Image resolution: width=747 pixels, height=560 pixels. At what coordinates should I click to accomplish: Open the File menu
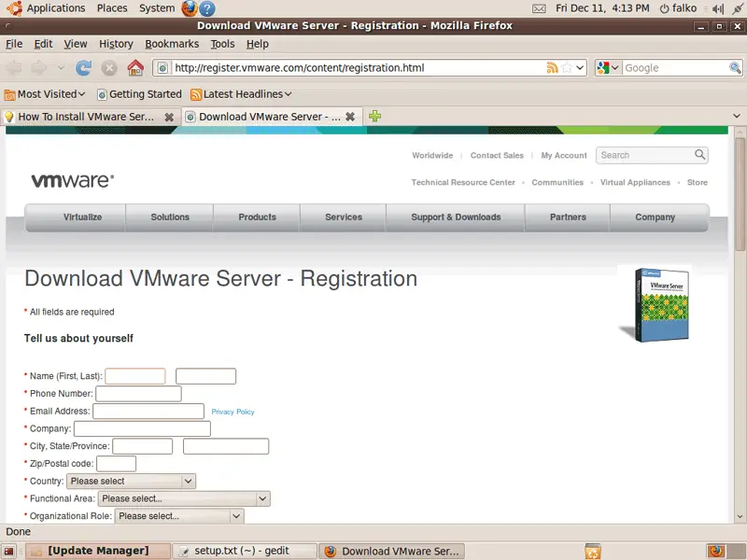tap(14, 44)
